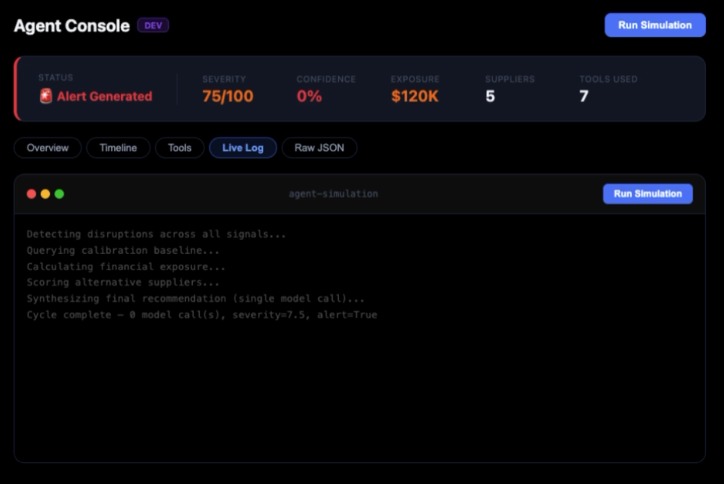
Task: Click the SEVERITY label
Action: point(224,79)
